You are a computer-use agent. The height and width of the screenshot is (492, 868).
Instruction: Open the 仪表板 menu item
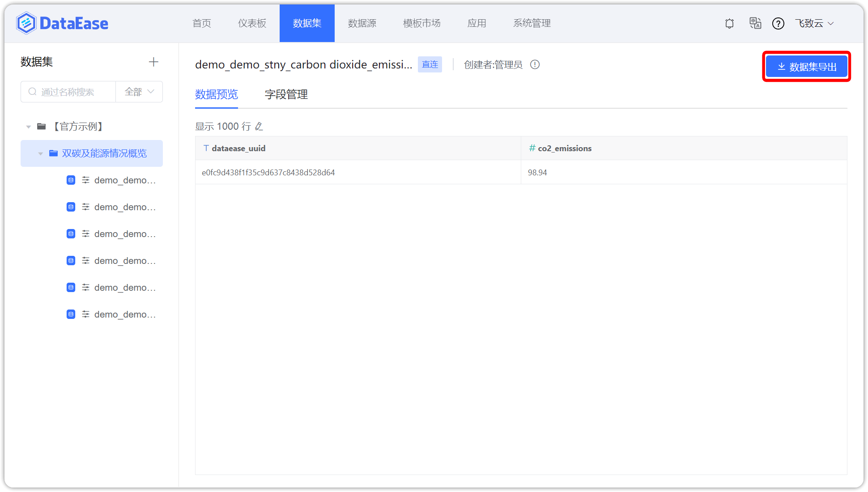252,23
